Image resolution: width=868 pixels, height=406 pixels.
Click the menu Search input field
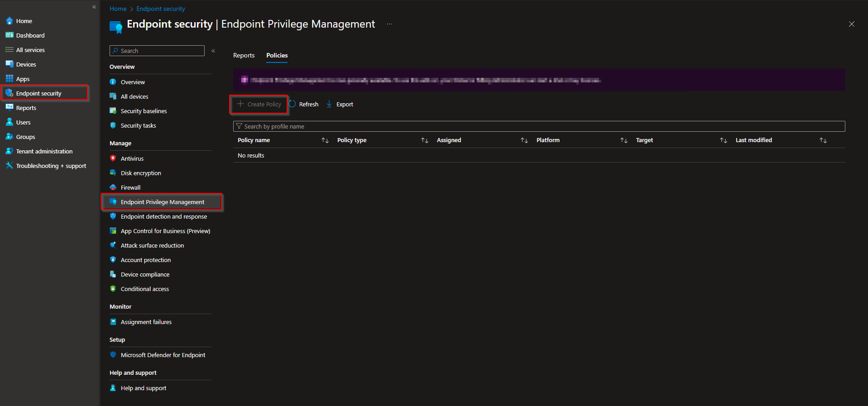click(157, 51)
